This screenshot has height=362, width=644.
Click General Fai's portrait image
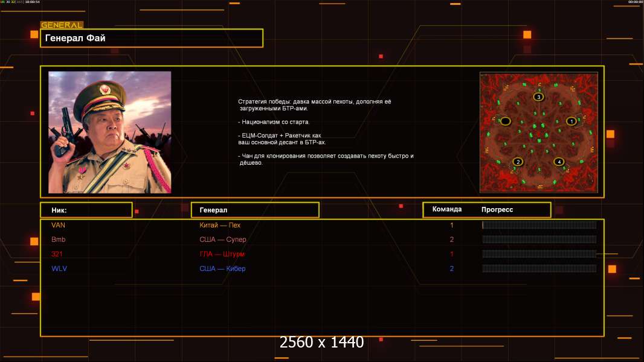[110, 132]
